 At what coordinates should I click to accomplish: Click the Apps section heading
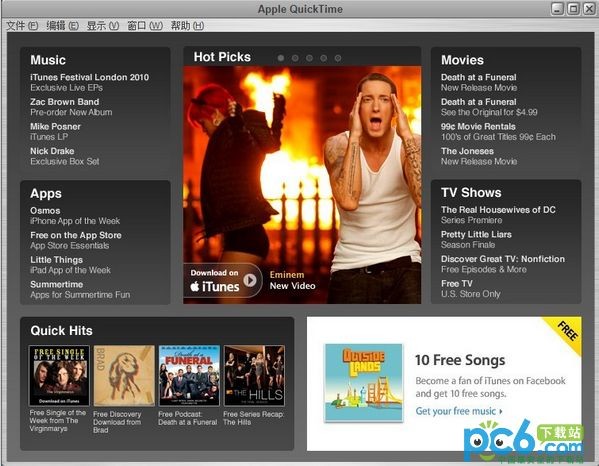[x=46, y=194]
